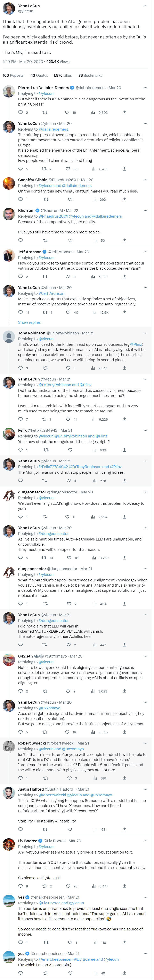Like Pierre-Luc Dallaire-Demers' printing press reply

click(67, 113)
